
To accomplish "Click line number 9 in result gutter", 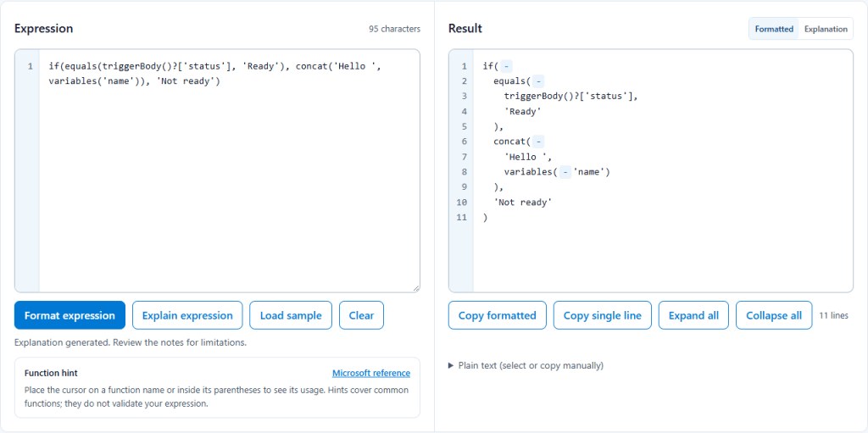I will click(464, 187).
